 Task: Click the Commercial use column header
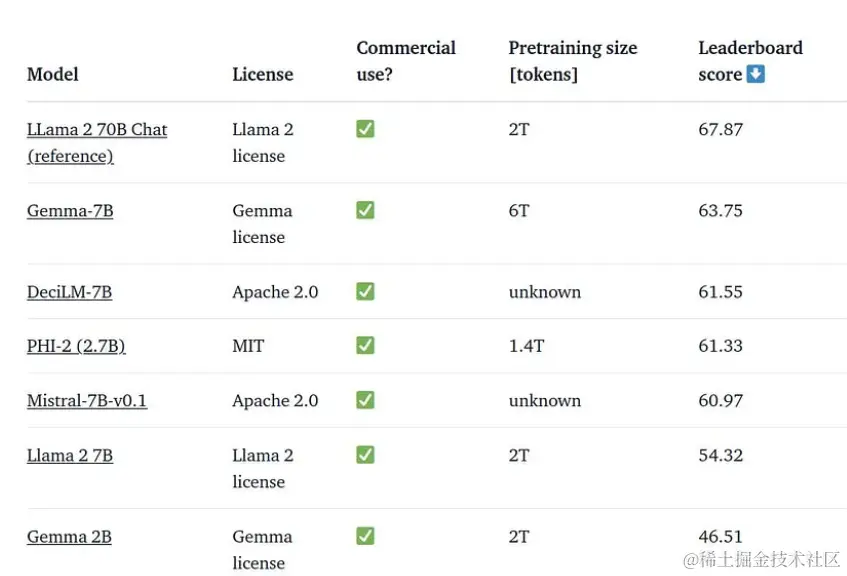pyautogui.click(x=405, y=60)
